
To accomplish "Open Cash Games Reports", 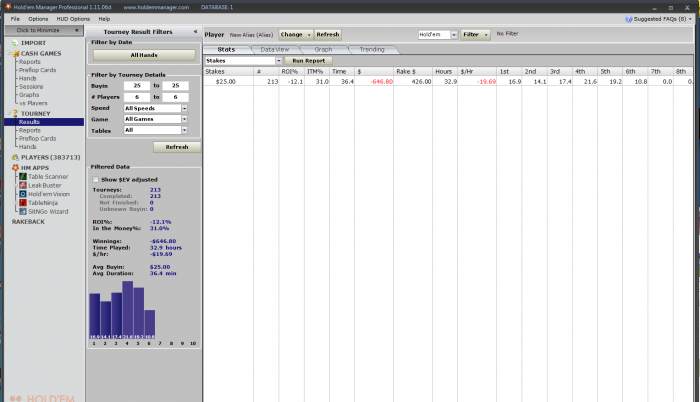I will coord(29,62).
